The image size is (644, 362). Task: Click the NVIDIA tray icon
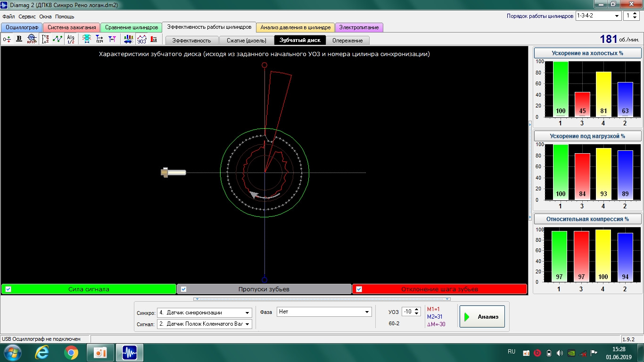coord(571,353)
